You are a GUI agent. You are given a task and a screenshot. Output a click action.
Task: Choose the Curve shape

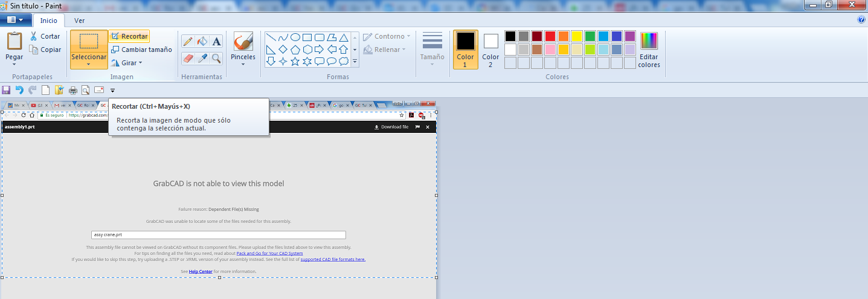tap(283, 37)
